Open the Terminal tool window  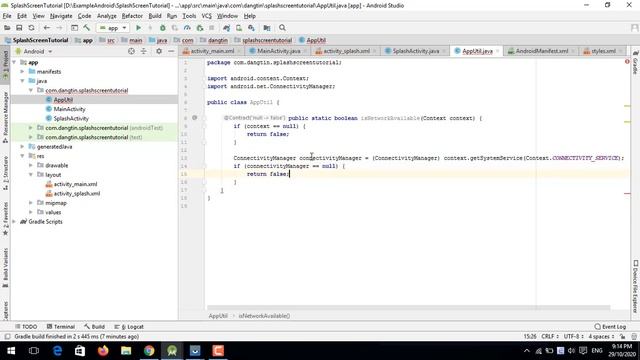[x=61, y=327]
